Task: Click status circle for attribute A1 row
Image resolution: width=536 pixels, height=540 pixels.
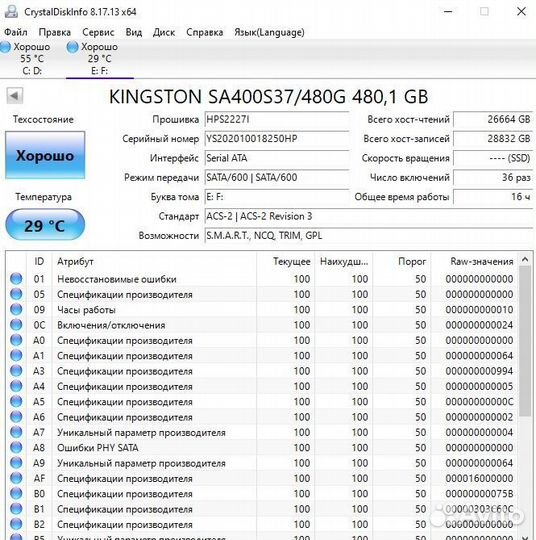Action: (x=16, y=355)
